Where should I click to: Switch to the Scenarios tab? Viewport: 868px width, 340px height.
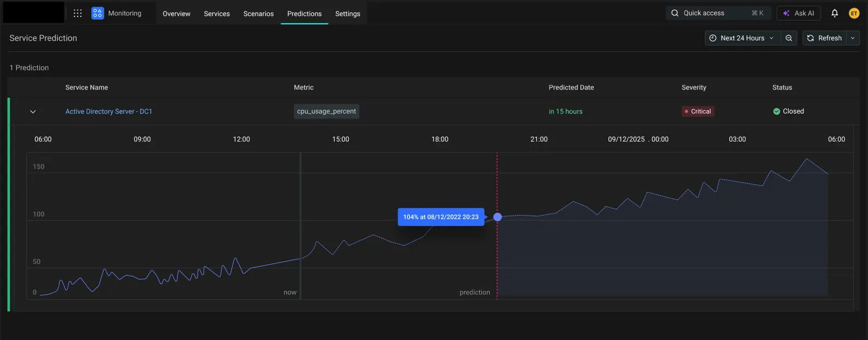point(258,14)
